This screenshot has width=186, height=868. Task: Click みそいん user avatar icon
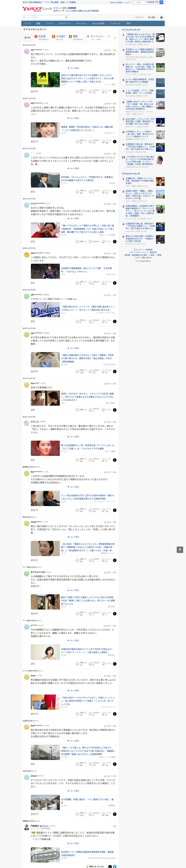[26, 423]
